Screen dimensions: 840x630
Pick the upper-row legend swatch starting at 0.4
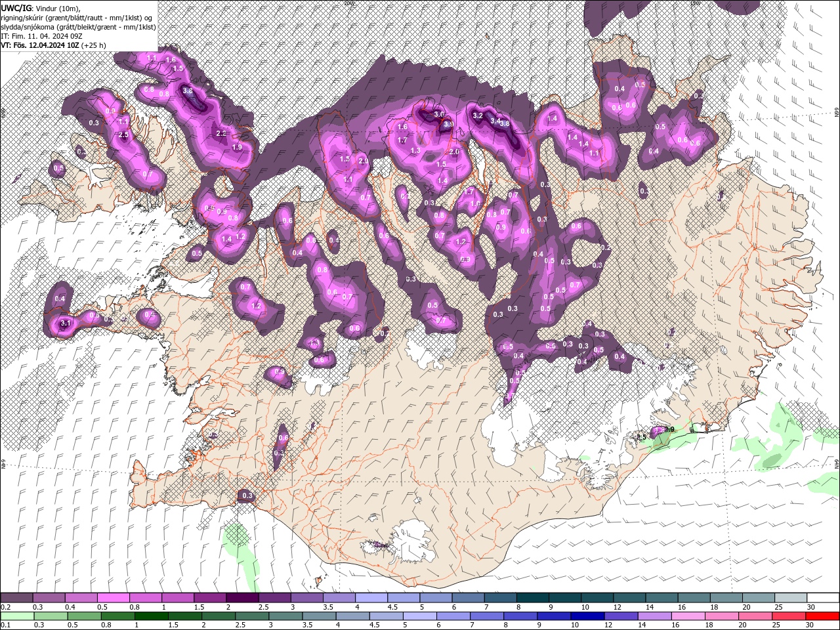click(x=81, y=598)
